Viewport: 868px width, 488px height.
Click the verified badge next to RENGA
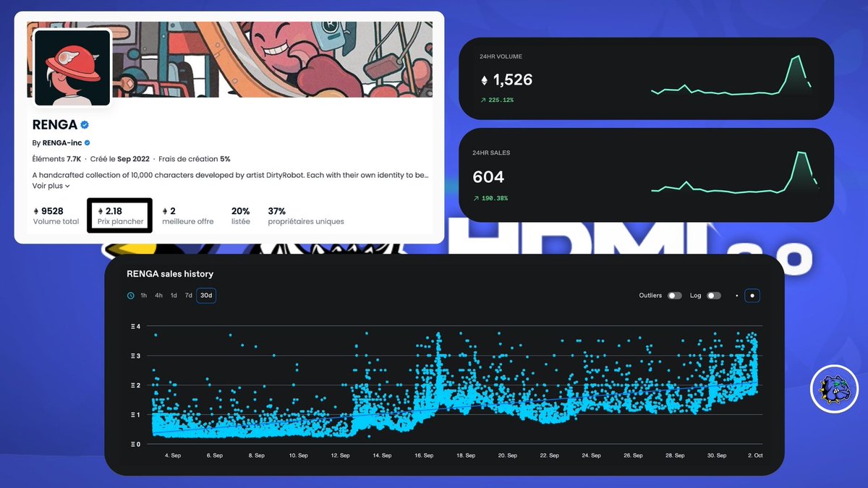[x=84, y=124]
